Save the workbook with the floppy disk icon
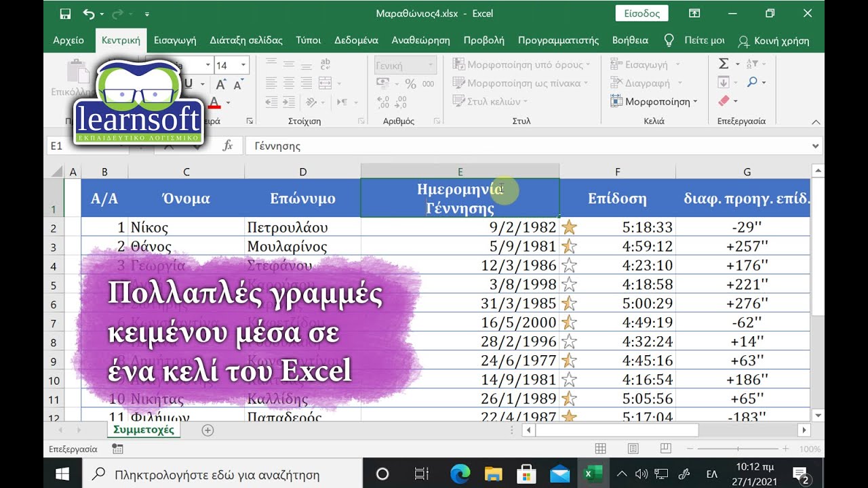The image size is (868, 488). pyautogui.click(x=65, y=14)
